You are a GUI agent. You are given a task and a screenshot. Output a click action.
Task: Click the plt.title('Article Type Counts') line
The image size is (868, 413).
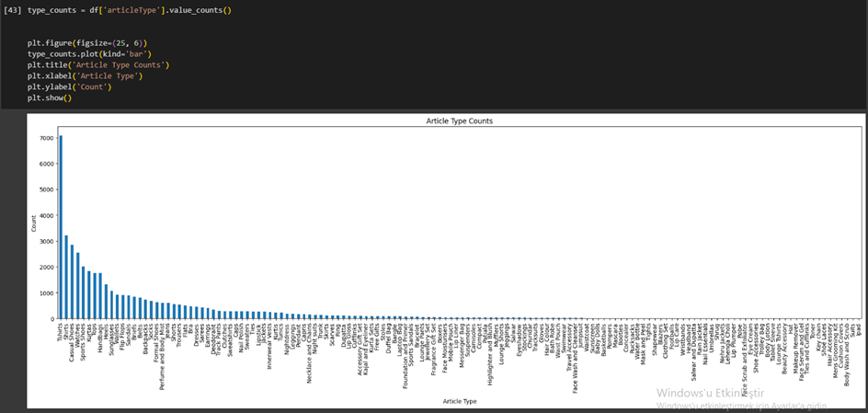(98, 65)
